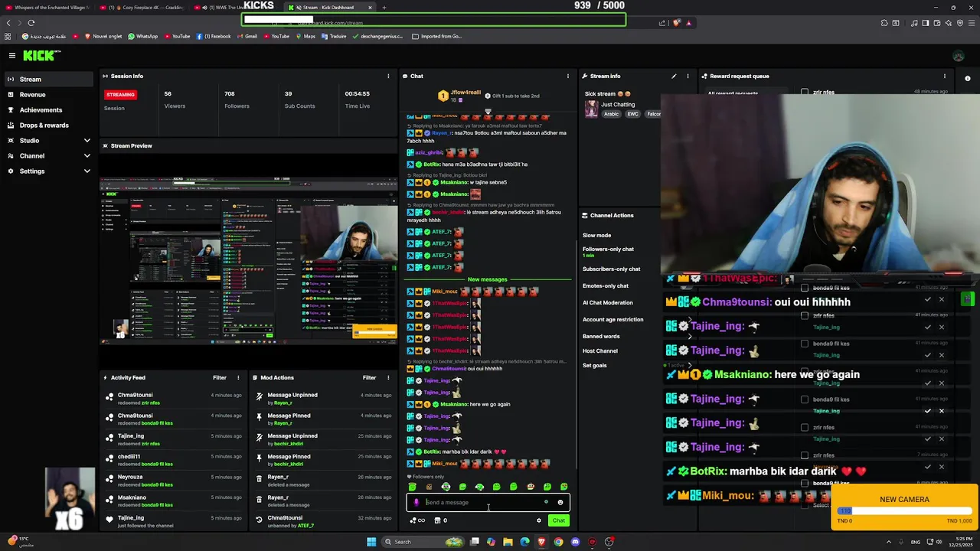Open the emote picker smiley icon
The image size is (980, 551).
click(560, 503)
